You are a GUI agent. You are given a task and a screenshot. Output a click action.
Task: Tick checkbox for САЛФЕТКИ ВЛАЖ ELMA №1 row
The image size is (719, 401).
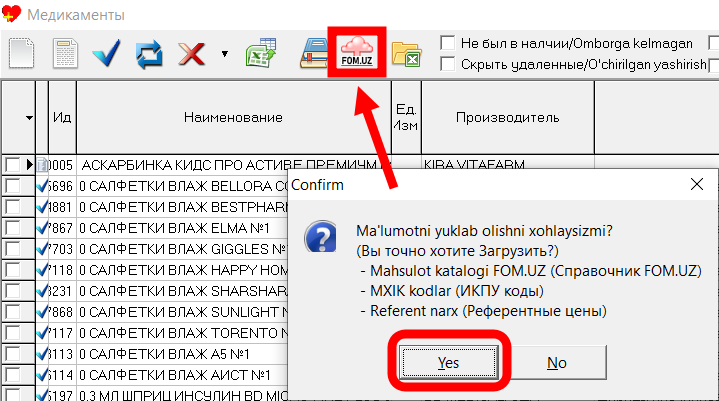click(x=13, y=228)
